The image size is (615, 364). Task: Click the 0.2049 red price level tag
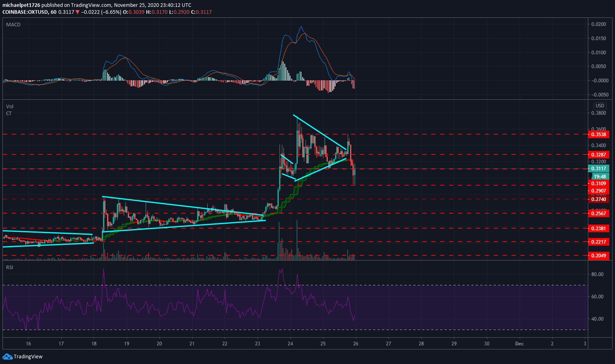pos(598,256)
